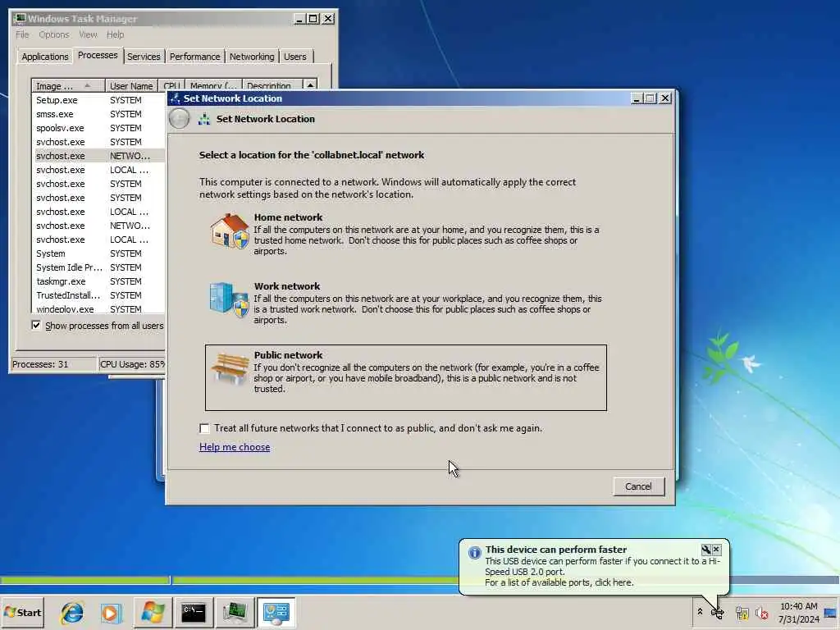Select the System Idle Process row
This screenshot has height=630, width=840.
(x=98, y=267)
